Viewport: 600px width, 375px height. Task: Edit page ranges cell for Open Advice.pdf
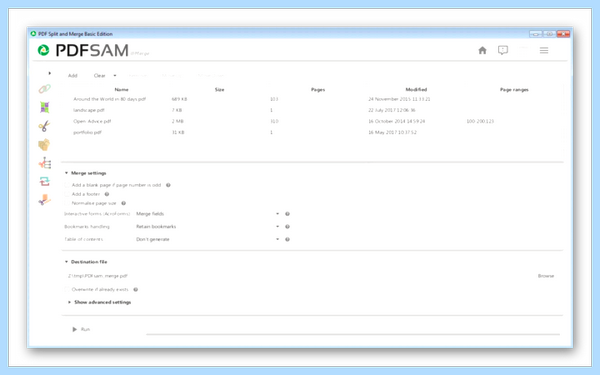[x=480, y=121]
